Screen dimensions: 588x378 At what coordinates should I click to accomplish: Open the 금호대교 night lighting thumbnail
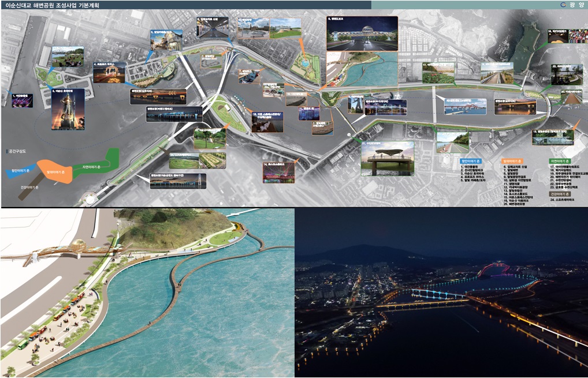pyautogui.click(x=515, y=106)
